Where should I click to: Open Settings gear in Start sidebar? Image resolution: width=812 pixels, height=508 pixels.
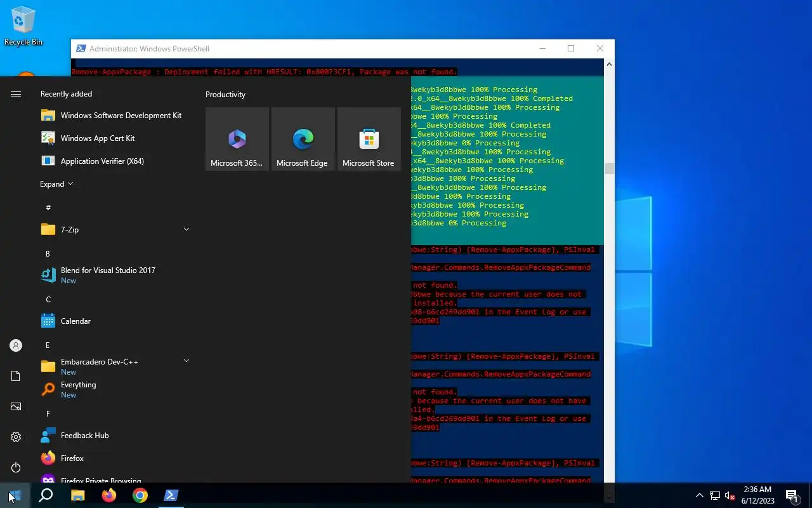16,437
